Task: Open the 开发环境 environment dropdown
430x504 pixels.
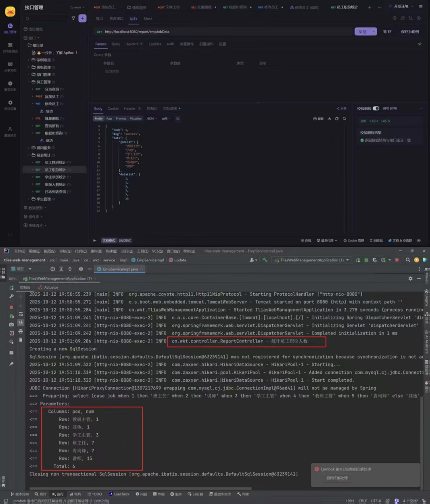Action: (401, 6)
